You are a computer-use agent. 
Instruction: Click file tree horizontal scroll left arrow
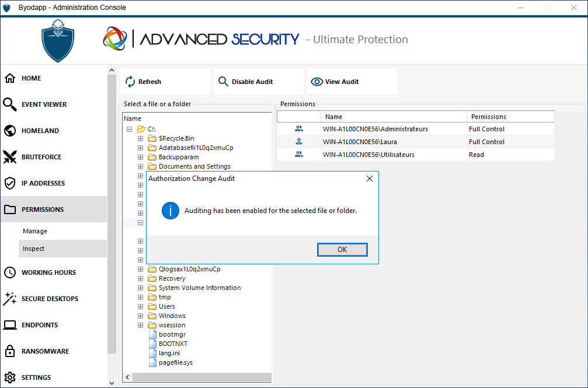pyautogui.click(x=127, y=377)
